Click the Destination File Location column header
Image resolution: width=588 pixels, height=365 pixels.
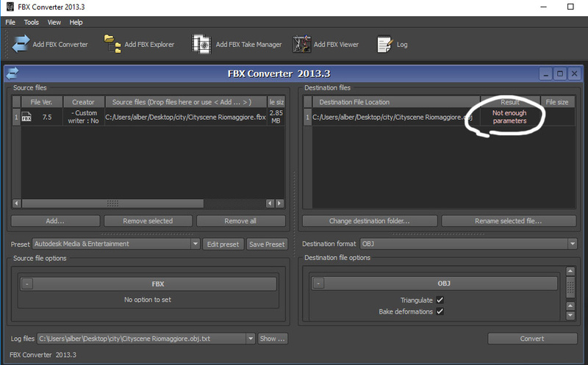396,102
